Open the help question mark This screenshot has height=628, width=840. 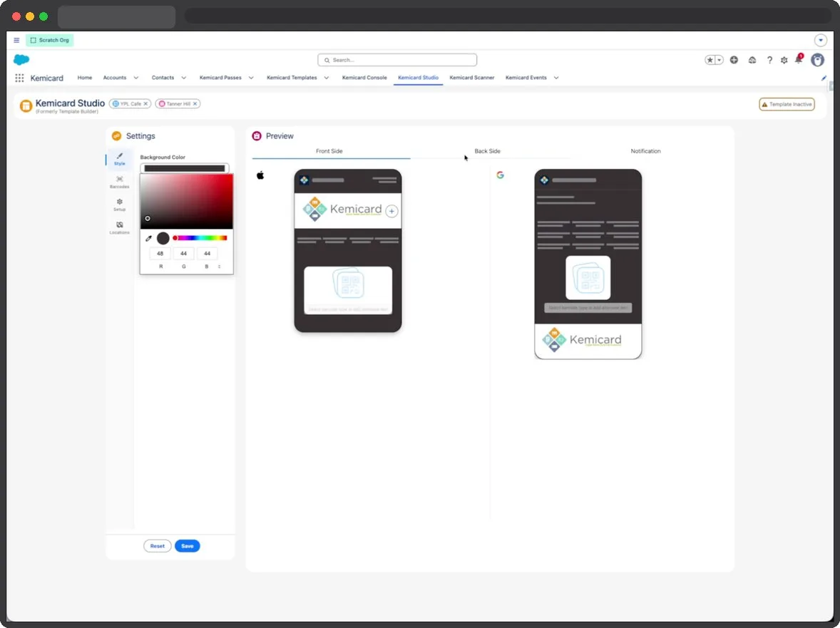769,60
